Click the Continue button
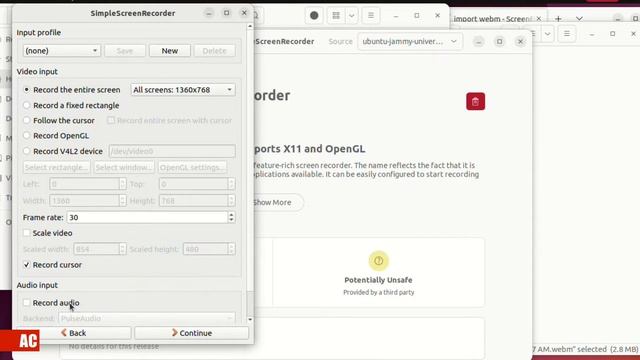 pos(191,333)
